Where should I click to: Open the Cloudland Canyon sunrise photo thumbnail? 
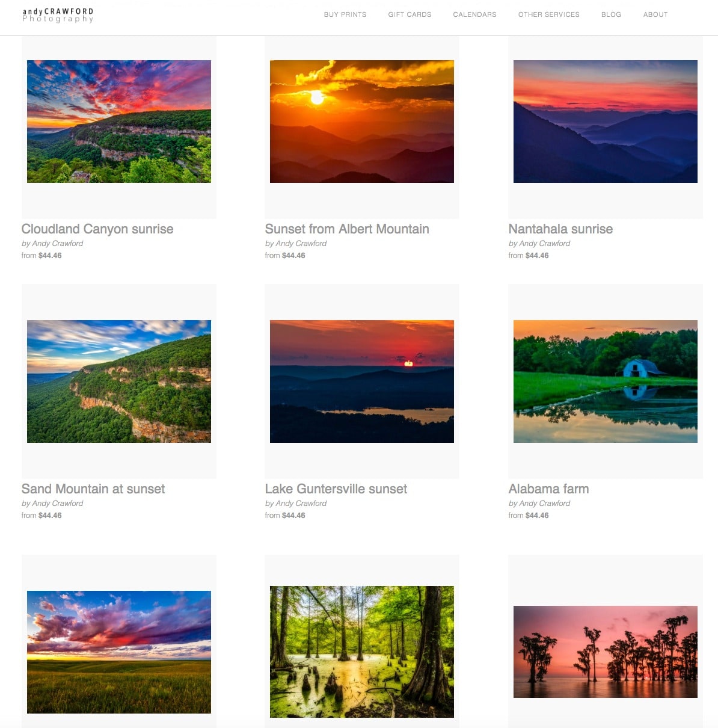[119, 122]
